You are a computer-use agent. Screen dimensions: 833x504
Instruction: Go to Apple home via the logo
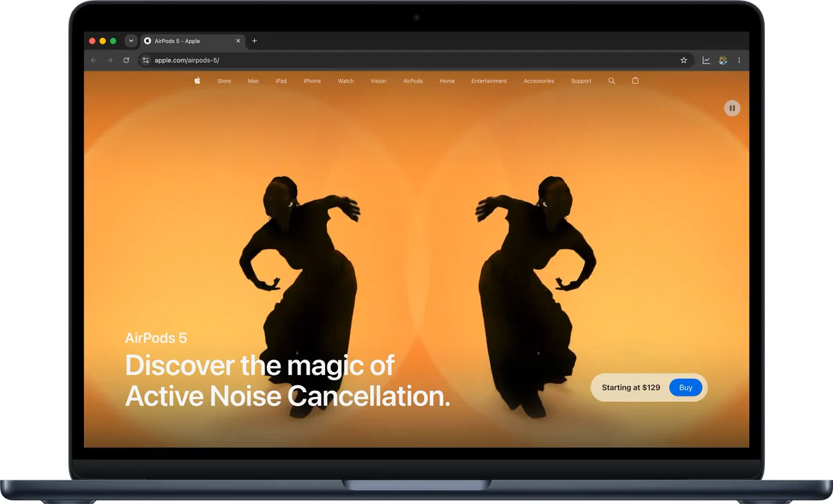(x=197, y=81)
